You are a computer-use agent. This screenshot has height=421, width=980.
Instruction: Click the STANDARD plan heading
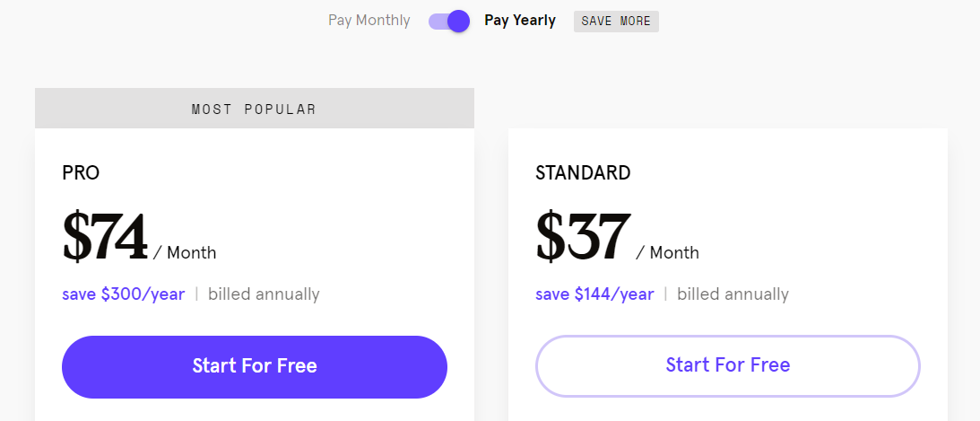(583, 173)
